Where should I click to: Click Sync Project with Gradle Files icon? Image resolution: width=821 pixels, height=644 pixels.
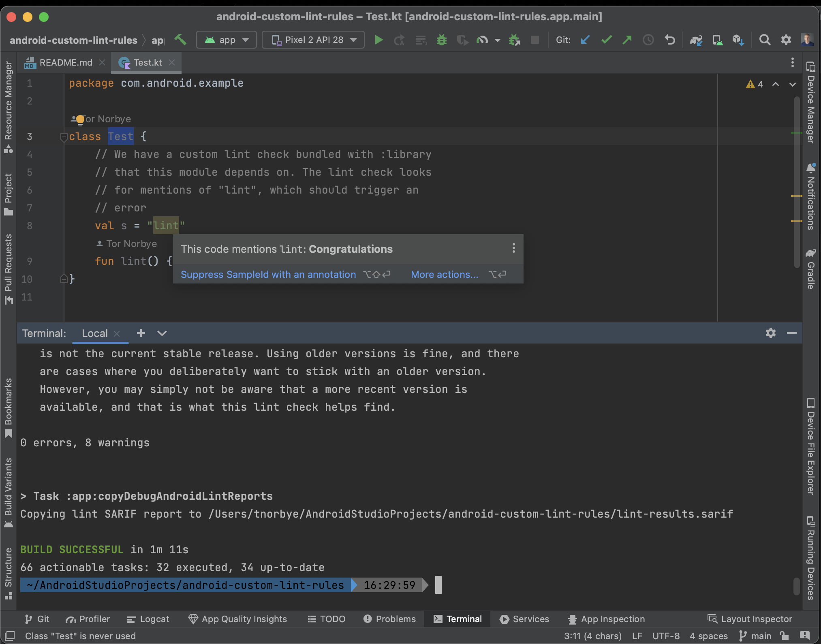(696, 40)
